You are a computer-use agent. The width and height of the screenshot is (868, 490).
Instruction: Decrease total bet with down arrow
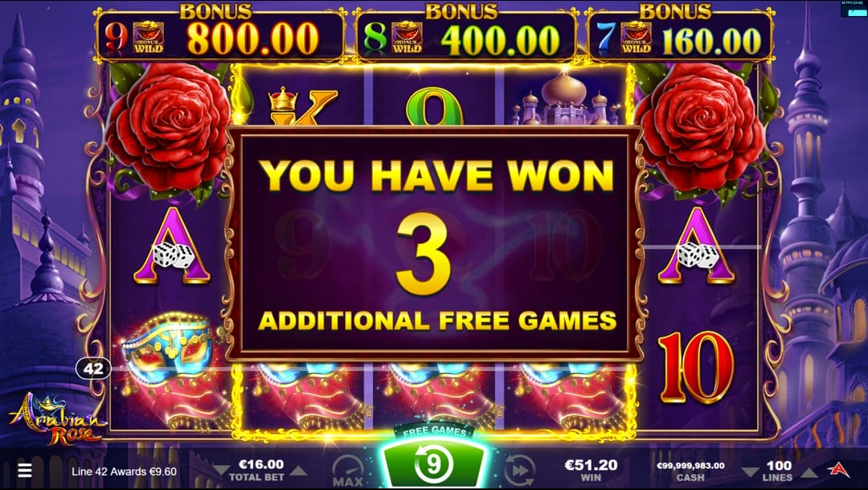[221, 472]
